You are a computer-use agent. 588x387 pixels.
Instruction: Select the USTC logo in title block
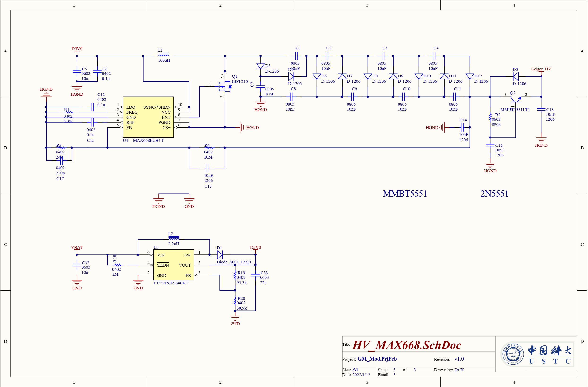click(x=537, y=354)
